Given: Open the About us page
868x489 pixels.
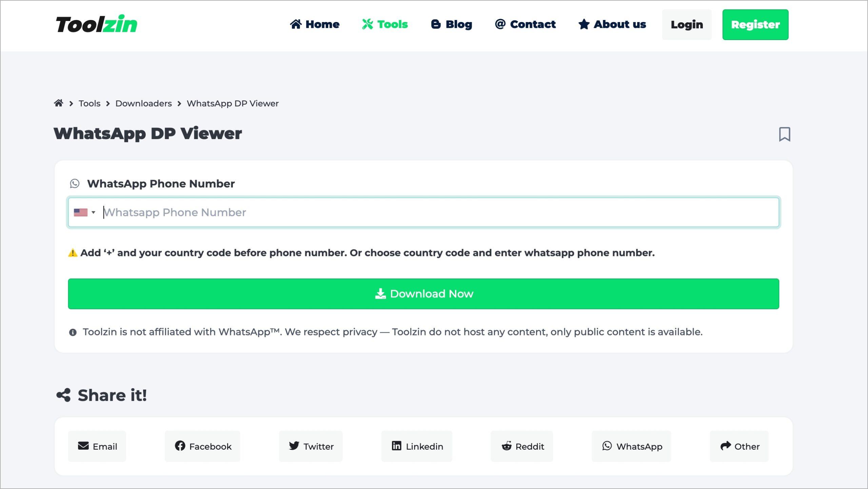Looking at the screenshot, I should click(613, 24).
